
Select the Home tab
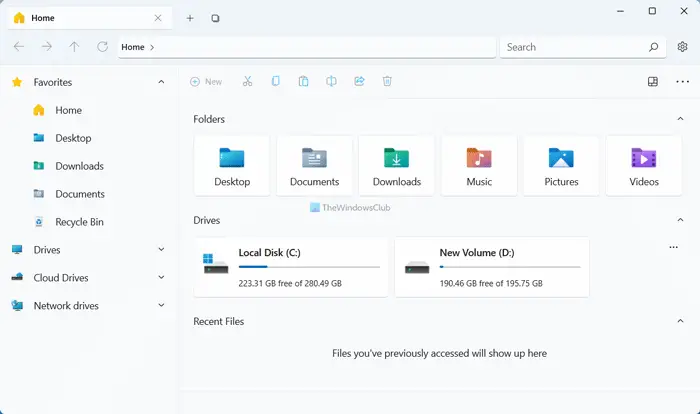(90, 18)
